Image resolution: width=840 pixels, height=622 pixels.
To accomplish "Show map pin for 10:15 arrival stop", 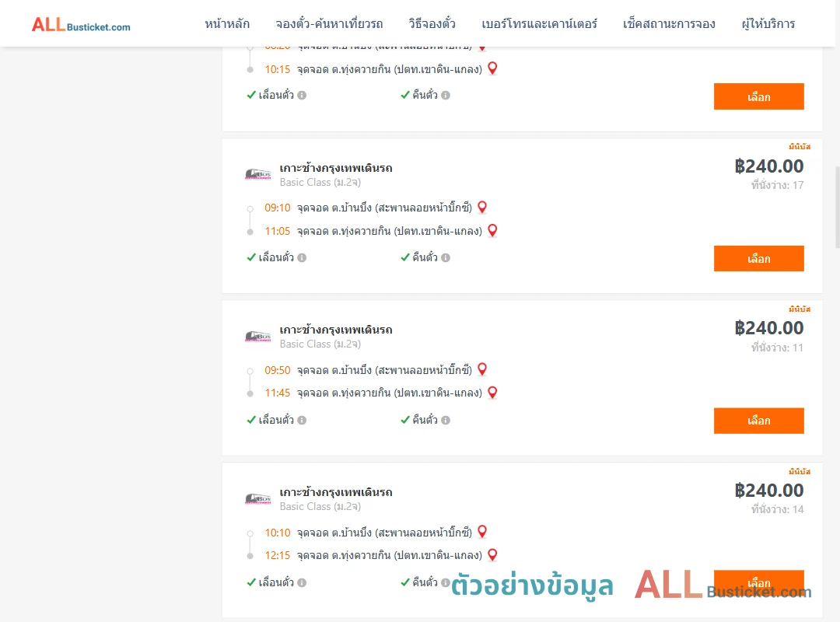I will tap(492, 68).
